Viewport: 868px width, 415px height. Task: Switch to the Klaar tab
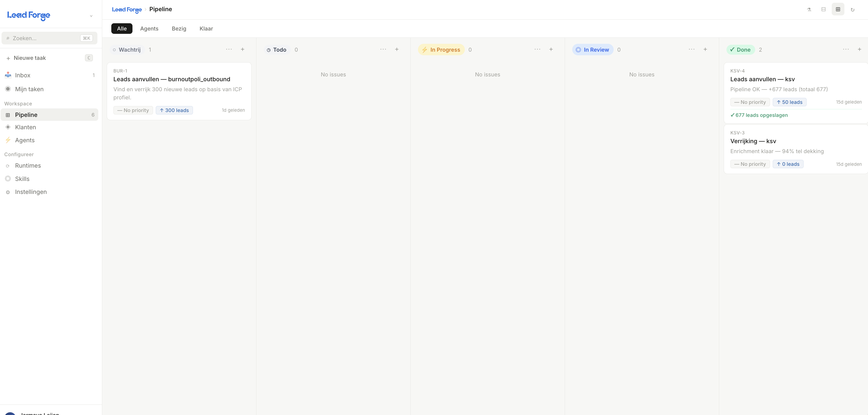206,29
